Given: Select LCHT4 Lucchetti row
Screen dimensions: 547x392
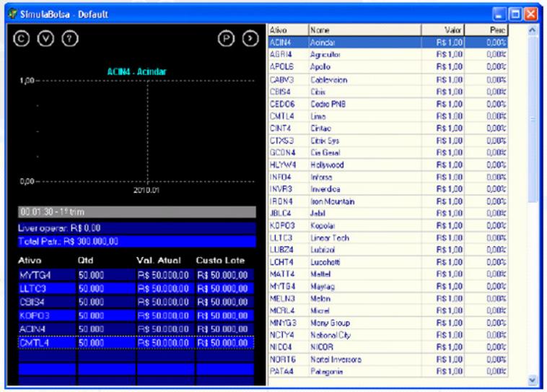Looking at the screenshot, I should (388, 262).
